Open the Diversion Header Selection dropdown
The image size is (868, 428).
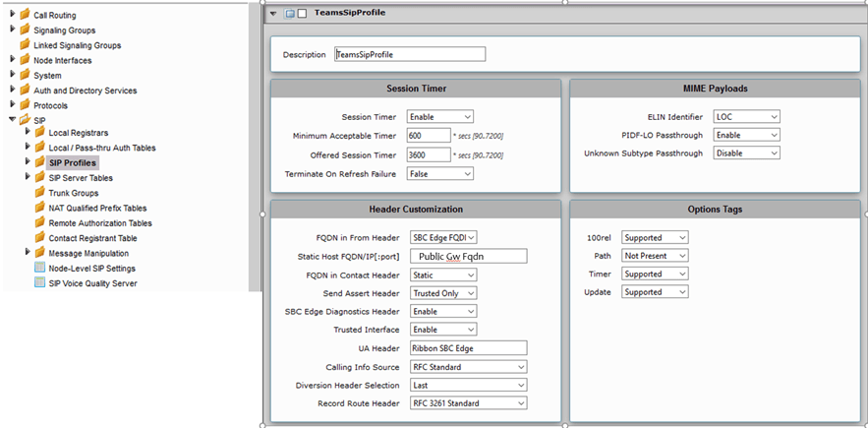[468, 386]
